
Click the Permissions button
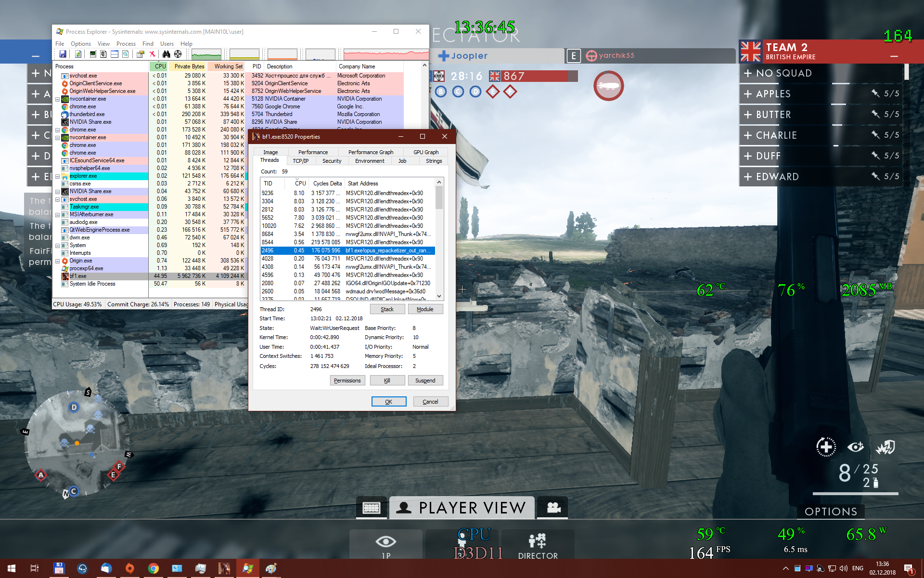point(347,381)
